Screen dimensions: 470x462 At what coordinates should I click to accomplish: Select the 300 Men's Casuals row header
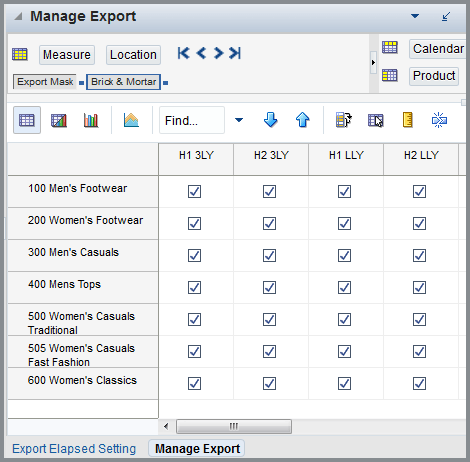tap(83, 256)
